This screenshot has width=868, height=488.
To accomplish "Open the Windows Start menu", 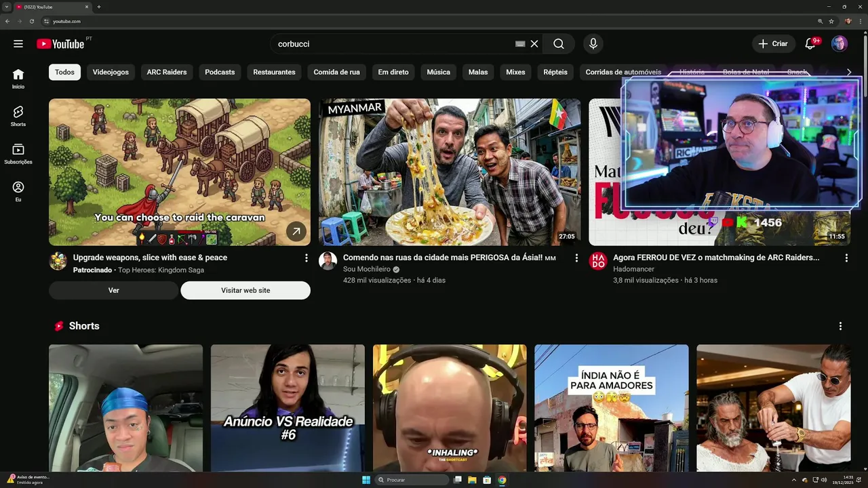I will [366, 480].
